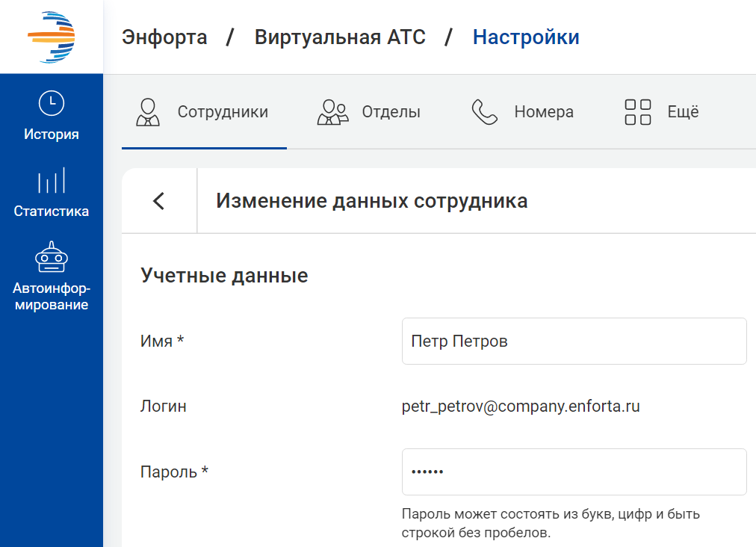Select Статистика in the sidebar
This screenshot has width=756, height=547.
[51, 193]
